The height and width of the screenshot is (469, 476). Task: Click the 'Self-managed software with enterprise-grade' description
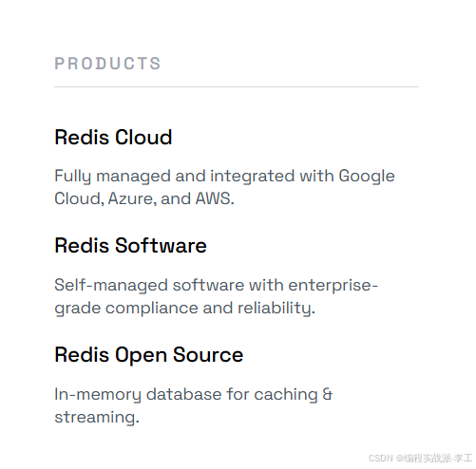point(217,296)
